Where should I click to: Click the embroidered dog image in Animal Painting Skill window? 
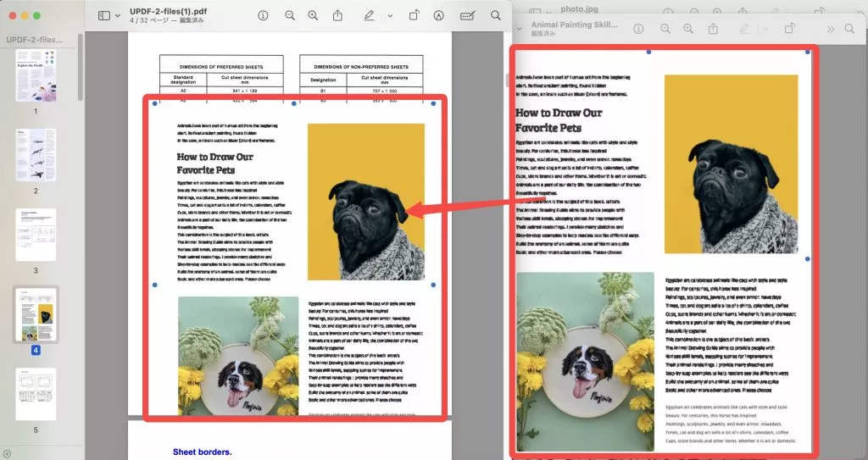(x=585, y=362)
